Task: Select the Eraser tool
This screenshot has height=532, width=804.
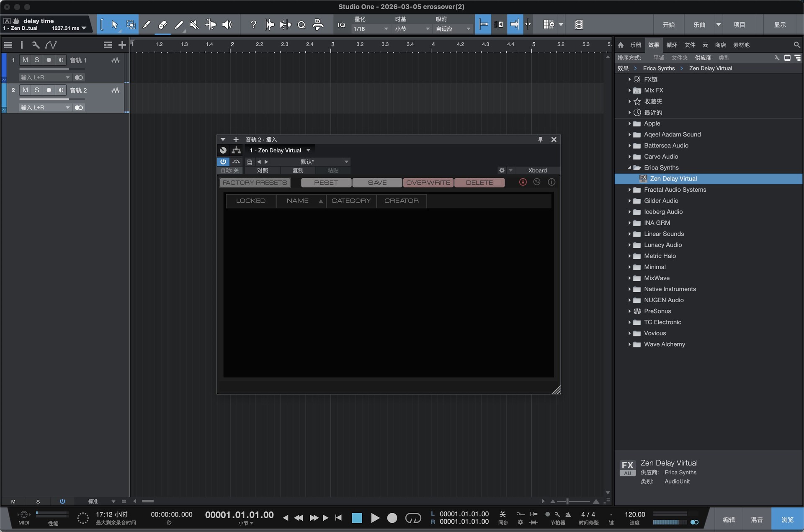Action: click(x=162, y=25)
